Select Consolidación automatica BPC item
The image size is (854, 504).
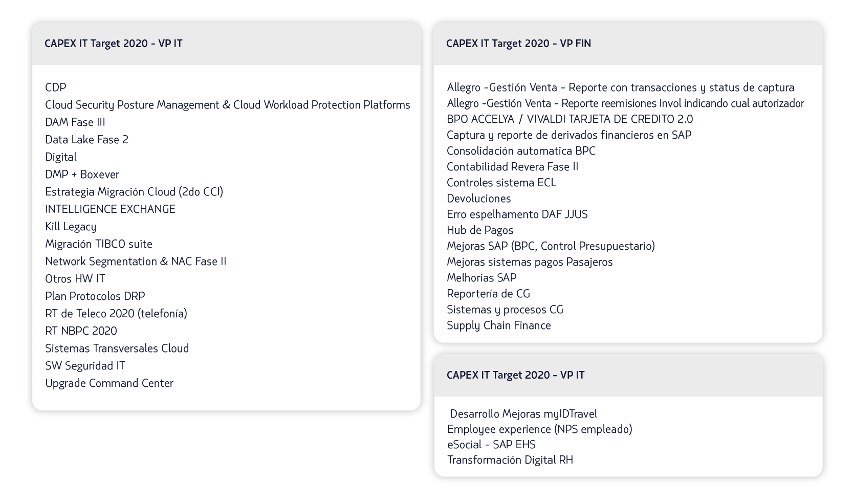click(521, 151)
